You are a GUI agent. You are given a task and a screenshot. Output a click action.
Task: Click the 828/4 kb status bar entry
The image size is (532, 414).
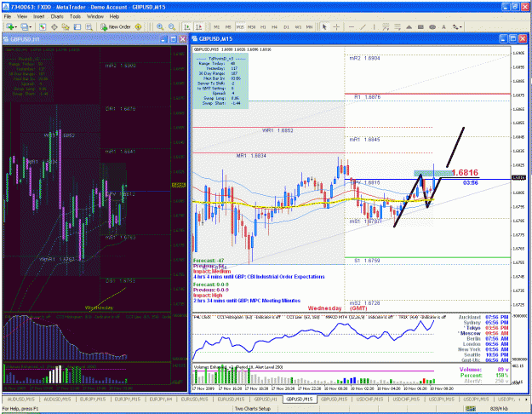(x=499, y=409)
